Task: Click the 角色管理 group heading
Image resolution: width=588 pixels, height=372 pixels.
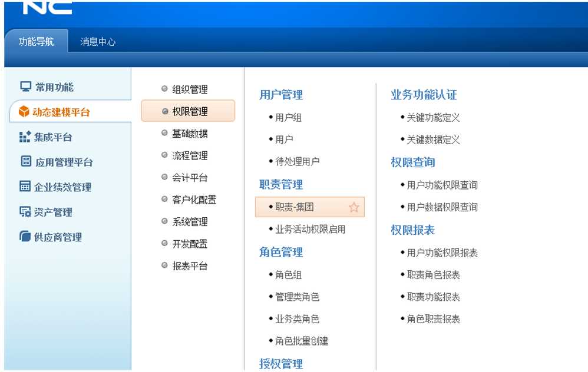Action: [x=281, y=252]
